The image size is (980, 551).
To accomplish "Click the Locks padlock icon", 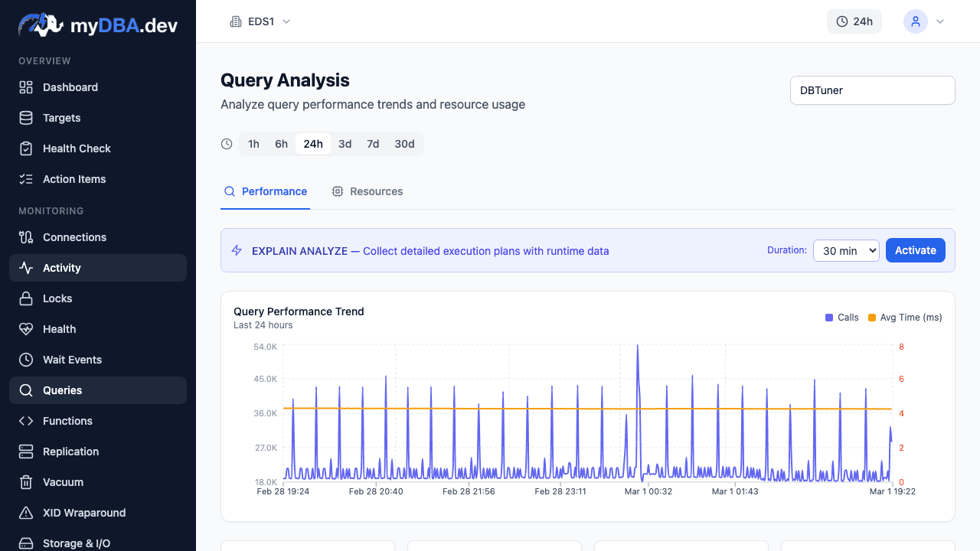I will (x=26, y=298).
